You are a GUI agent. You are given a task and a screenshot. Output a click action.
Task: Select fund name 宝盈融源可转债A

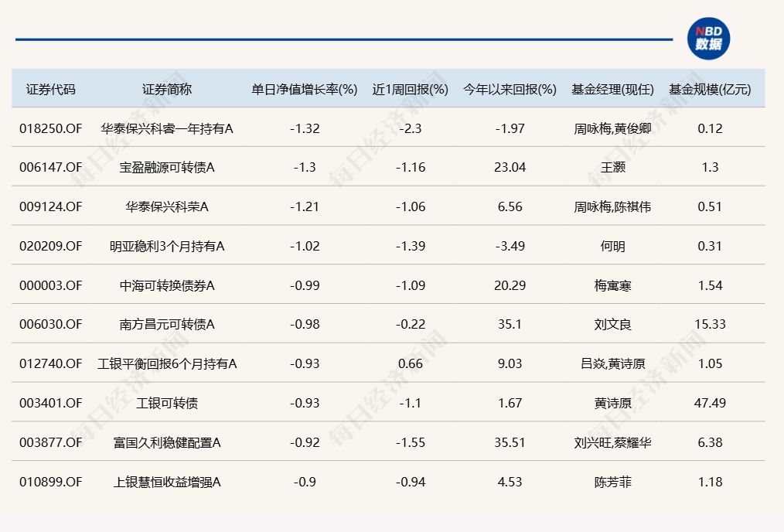[x=167, y=168]
